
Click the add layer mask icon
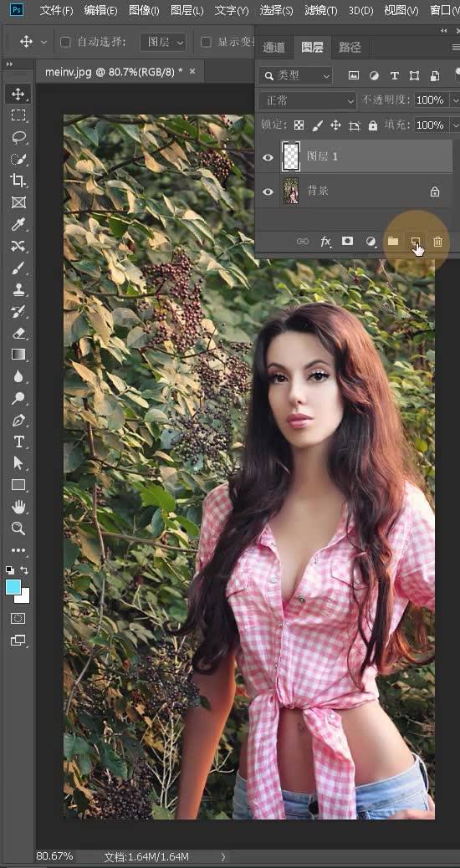click(x=347, y=241)
